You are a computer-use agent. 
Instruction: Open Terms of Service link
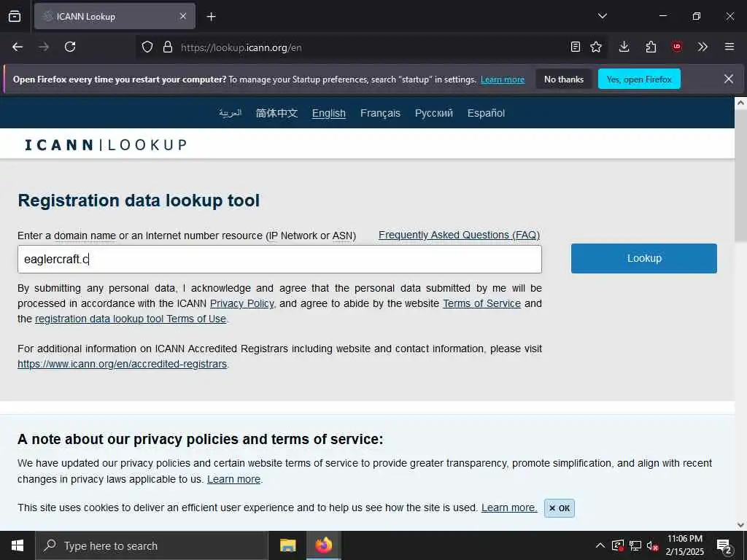481,303
